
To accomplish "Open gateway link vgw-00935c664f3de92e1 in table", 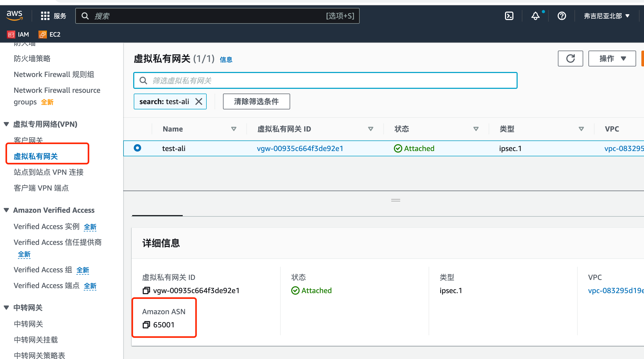I will click(300, 148).
